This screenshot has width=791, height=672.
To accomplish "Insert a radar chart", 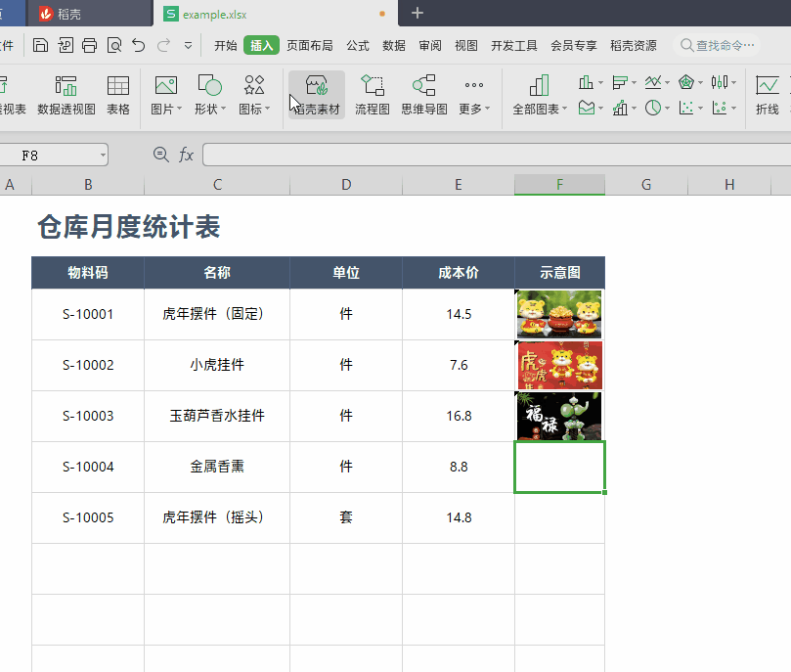I will click(x=686, y=82).
